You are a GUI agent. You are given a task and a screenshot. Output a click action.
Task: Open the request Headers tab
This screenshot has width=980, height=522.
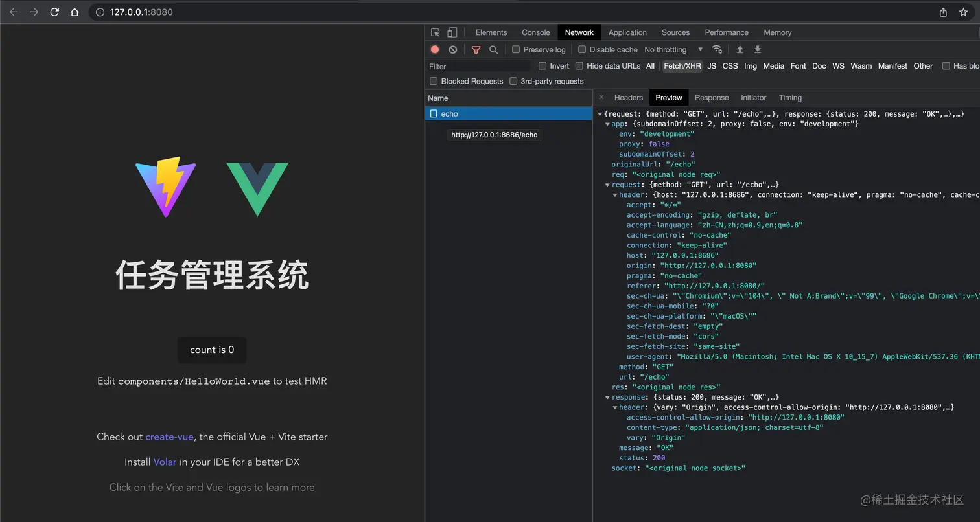[628, 98]
